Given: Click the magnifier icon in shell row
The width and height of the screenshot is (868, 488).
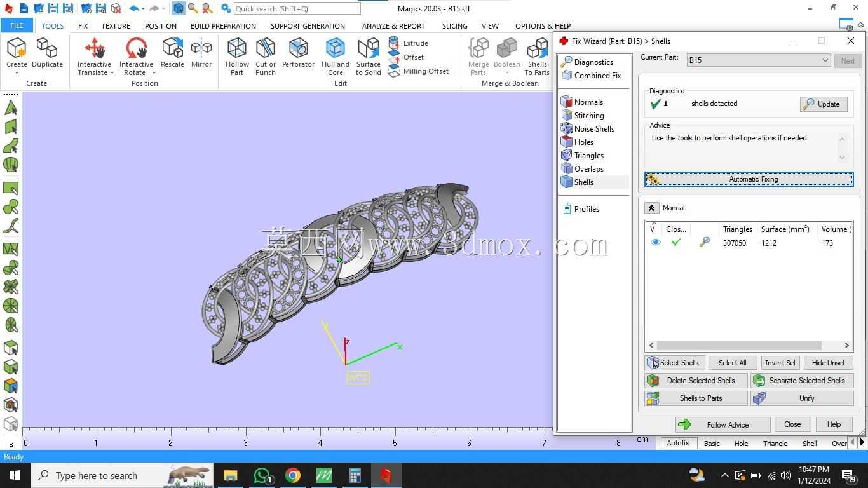Looking at the screenshot, I should 704,242.
